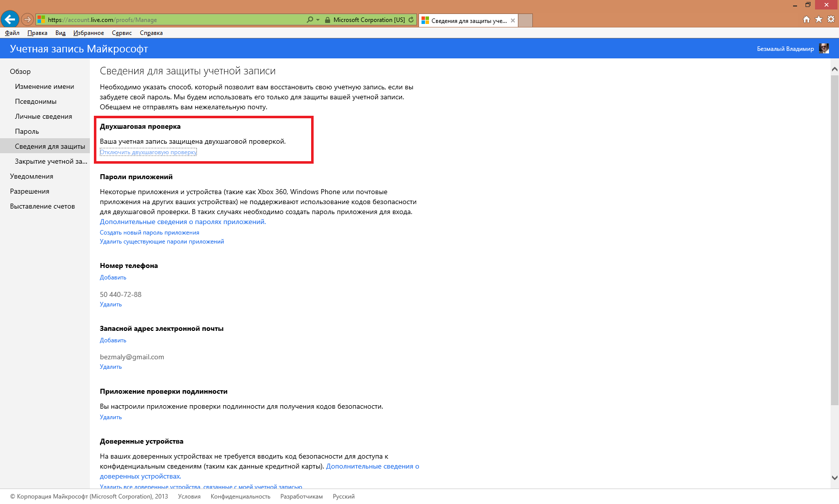Screen dimensions: 839x504
Task: Open the Сервис menu
Action: pyautogui.click(x=122, y=33)
